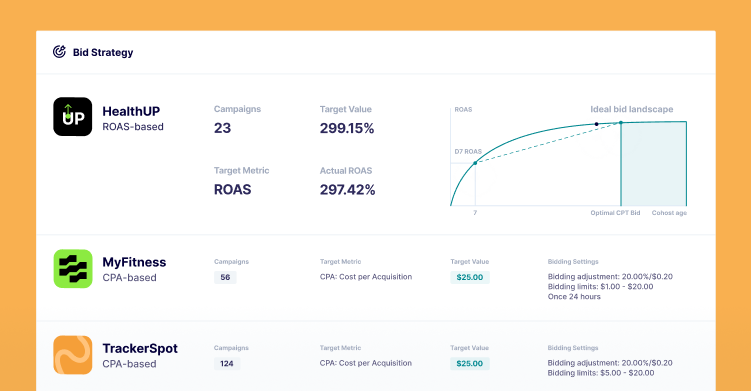
Task: Click the Actual ROAS 297.42% figure
Action: click(x=347, y=190)
